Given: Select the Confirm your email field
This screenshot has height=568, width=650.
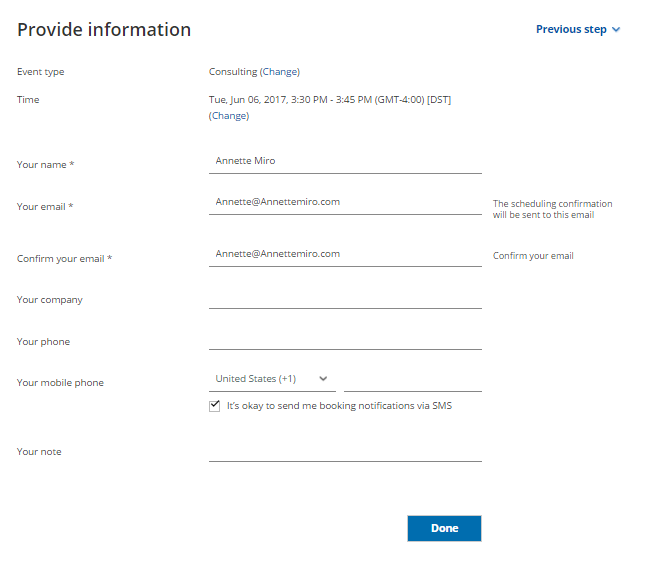Looking at the screenshot, I should pyautogui.click(x=345, y=254).
